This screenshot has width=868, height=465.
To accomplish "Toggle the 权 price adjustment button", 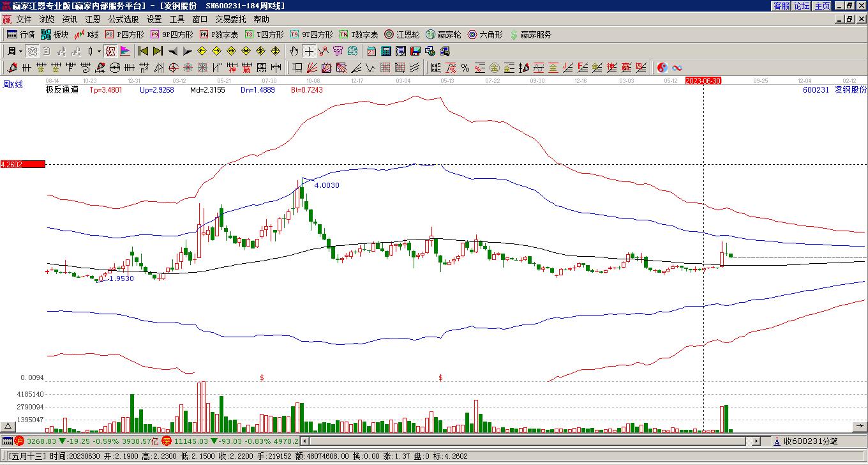I will [x=110, y=51].
